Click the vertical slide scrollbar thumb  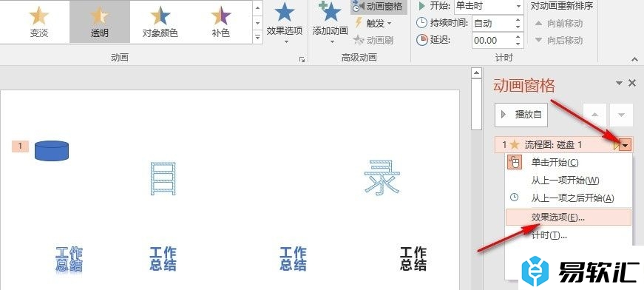[x=476, y=104]
